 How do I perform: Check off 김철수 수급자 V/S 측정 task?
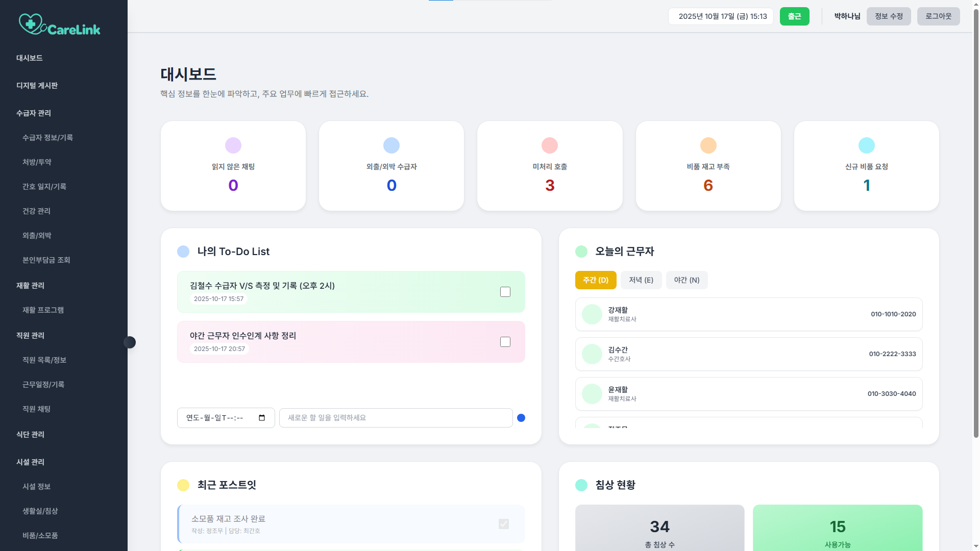(505, 292)
